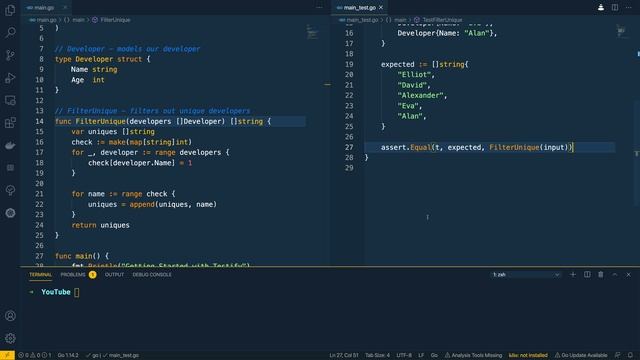Click right editor minimap
The height and width of the screenshot is (360, 640).
[x=621, y=31]
